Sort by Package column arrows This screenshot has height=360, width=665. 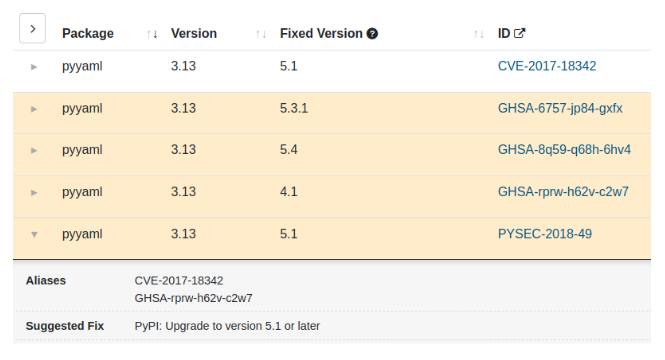click(x=152, y=34)
